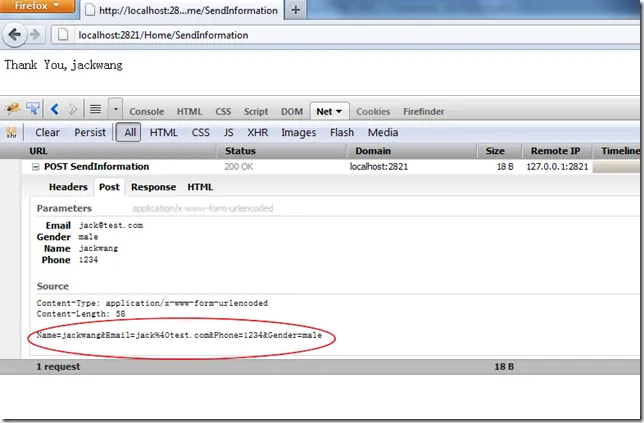The image size is (644, 423).
Task: Click the Firebug bug icon
Action: pyautogui.click(x=12, y=109)
